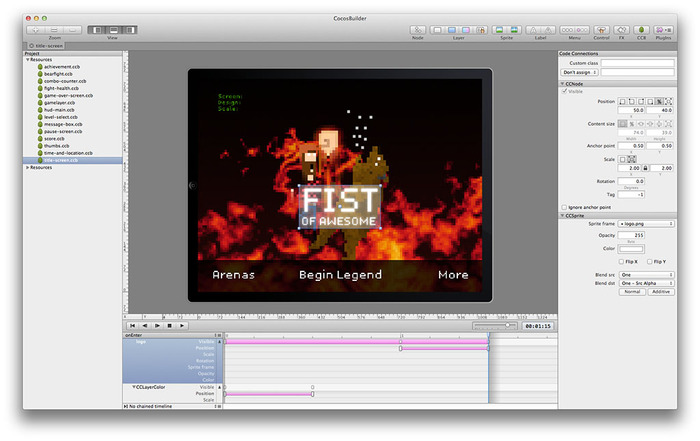The width and height of the screenshot is (700, 441).
Task: Collapse the top Resources folder
Action: click(x=28, y=59)
